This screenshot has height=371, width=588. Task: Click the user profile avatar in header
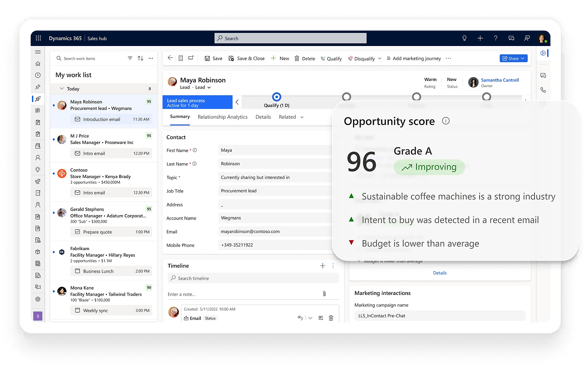[x=542, y=38]
